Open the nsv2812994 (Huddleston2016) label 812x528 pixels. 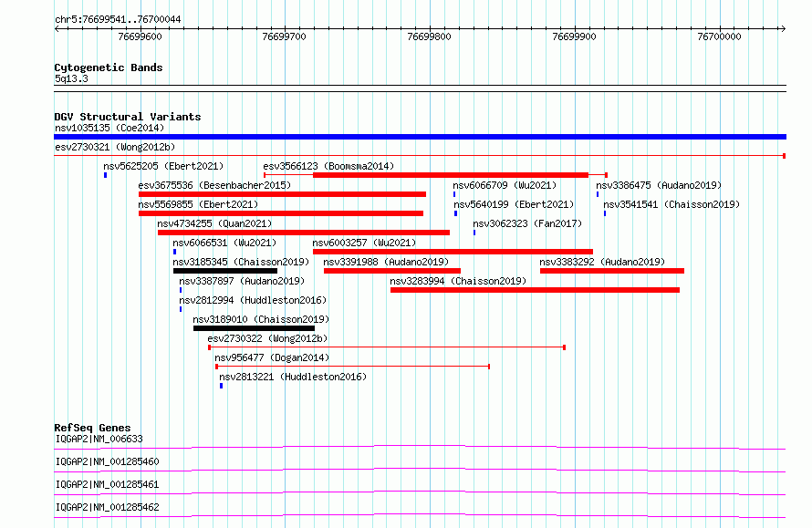pyautogui.click(x=253, y=300)
